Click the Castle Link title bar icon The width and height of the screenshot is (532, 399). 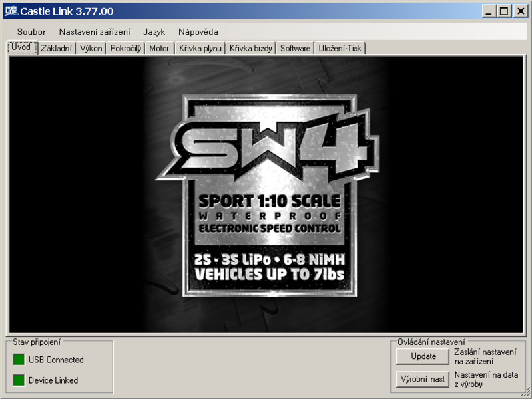point(11,11)
